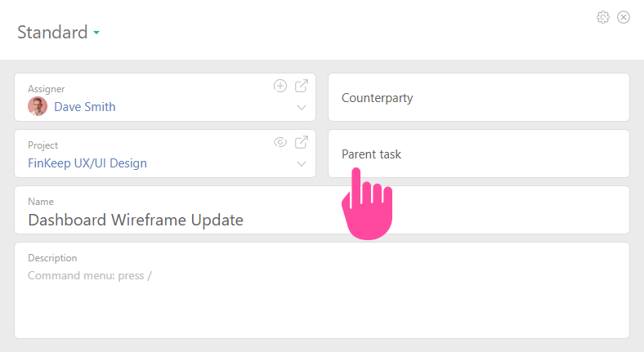The height and width of the screenshot is (352, 644).
Task: Click the add assigner plus icon
Action: (280, 86)
